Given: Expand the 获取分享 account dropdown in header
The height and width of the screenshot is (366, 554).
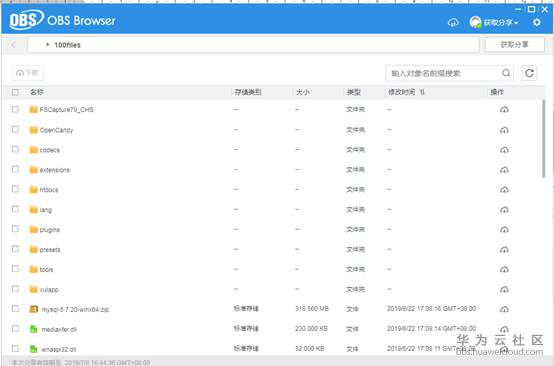Looking at the screenshot, I should click(x=501, y=23).
